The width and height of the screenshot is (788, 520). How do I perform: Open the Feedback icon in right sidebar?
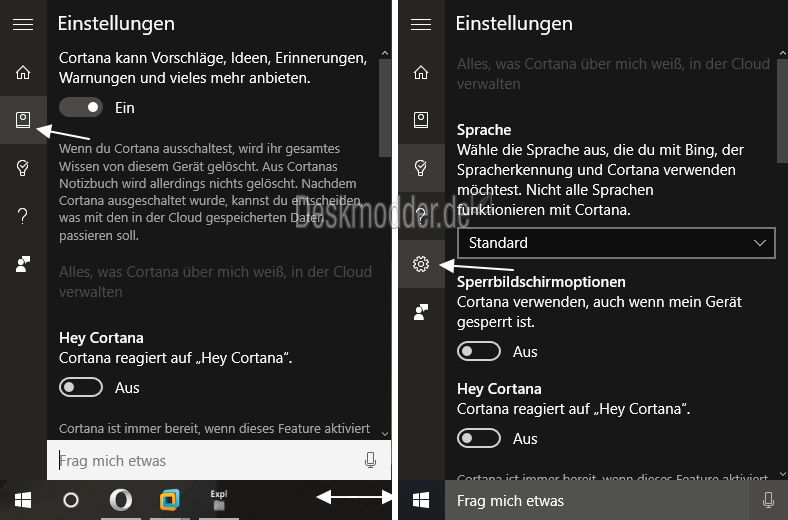point(421,312)
